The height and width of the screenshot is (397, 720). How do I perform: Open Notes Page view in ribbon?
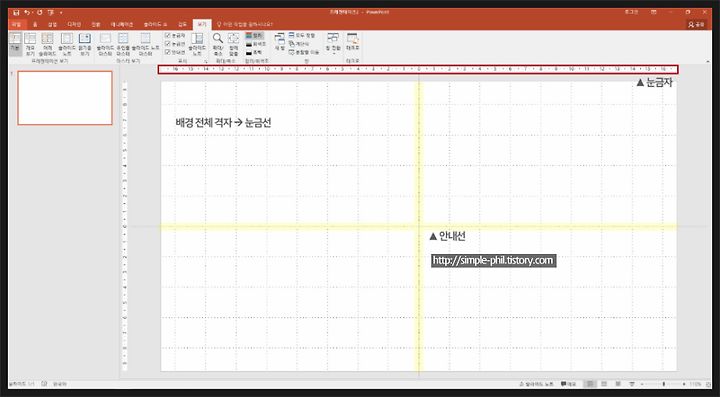coord(67,44)
